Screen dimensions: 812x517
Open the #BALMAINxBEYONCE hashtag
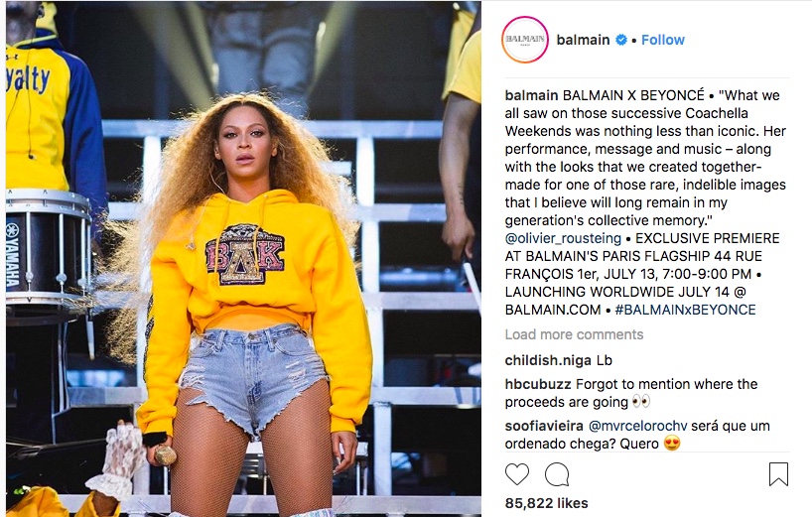[685, 310]
